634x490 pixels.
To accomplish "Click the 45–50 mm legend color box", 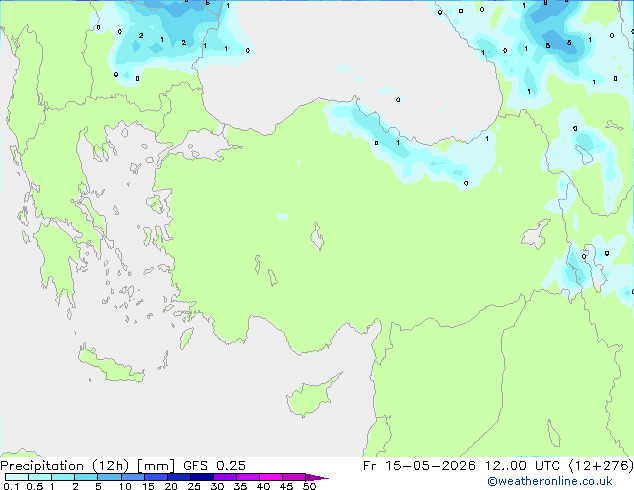I will coord(294,477).
